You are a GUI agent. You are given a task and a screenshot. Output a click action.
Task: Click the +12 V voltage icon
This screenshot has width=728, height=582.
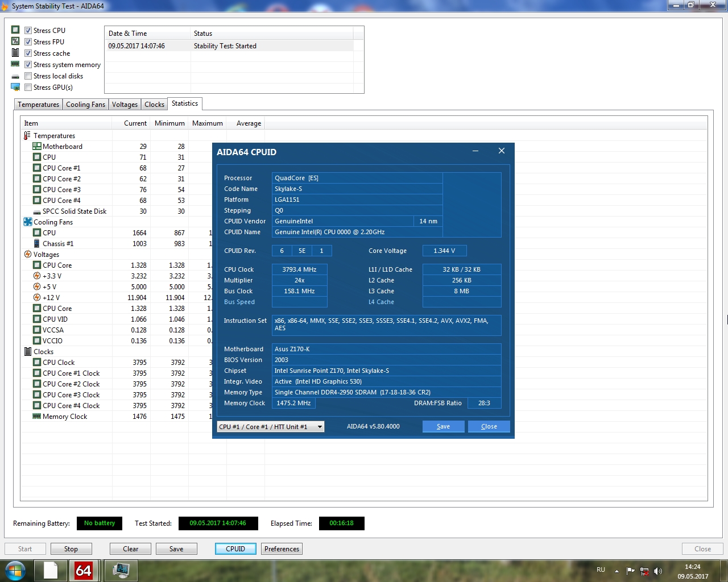click(x=37, y=298)
